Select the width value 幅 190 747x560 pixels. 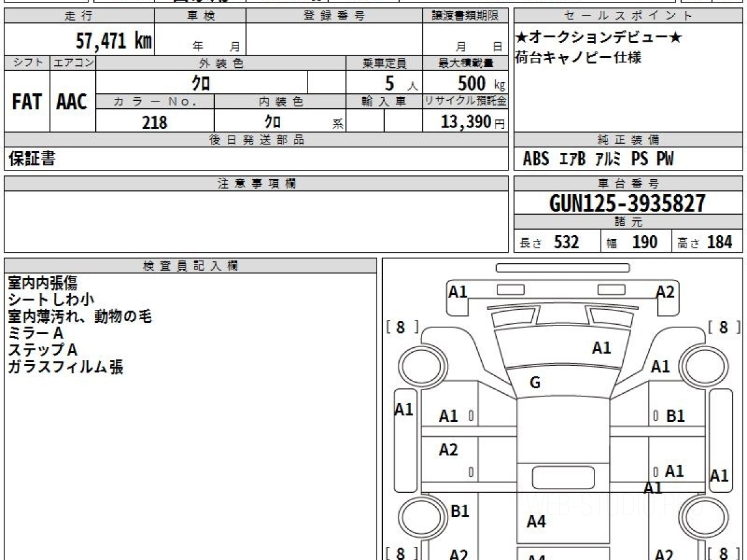tap(632, 242)
